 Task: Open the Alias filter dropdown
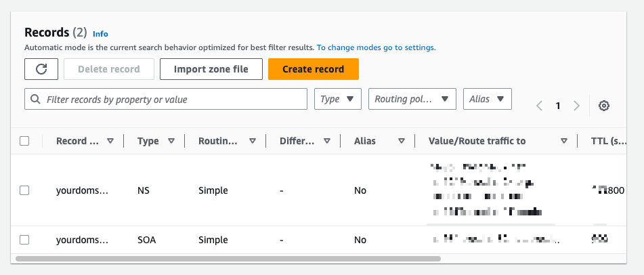point(487,99)
